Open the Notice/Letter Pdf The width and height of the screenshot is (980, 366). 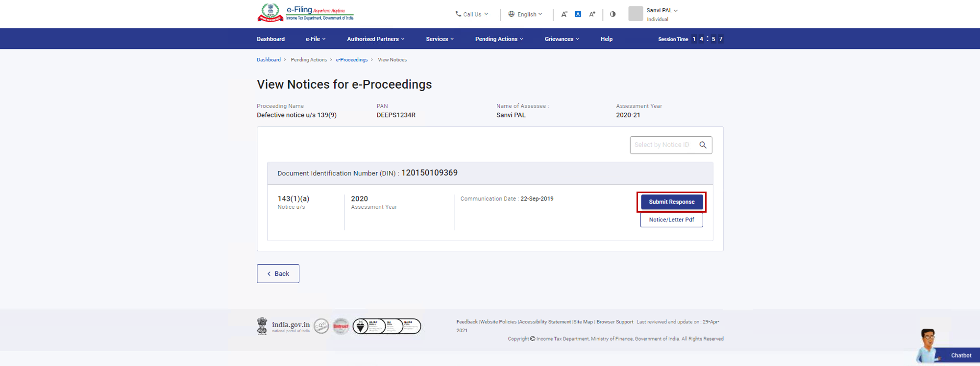point(671,220)
